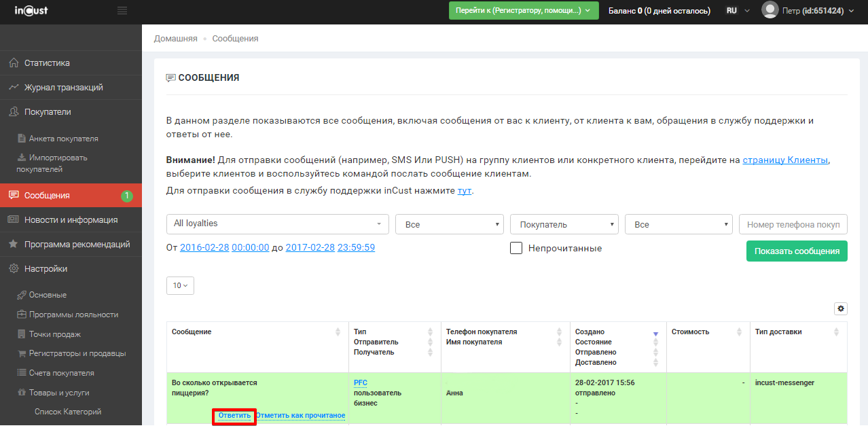This screenshot has height=428, width=868.
Task: Expand the All loyalties dropdown
Action: coord(277,224)
